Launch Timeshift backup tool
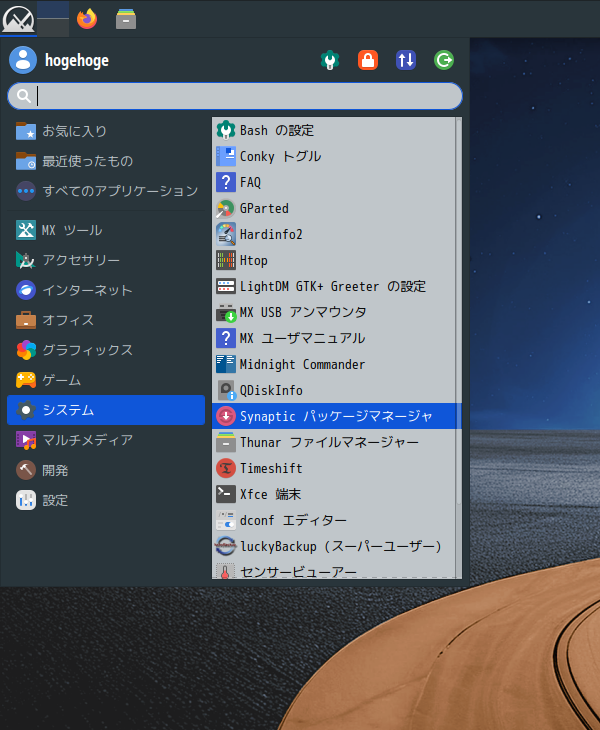 click(334, 468)
